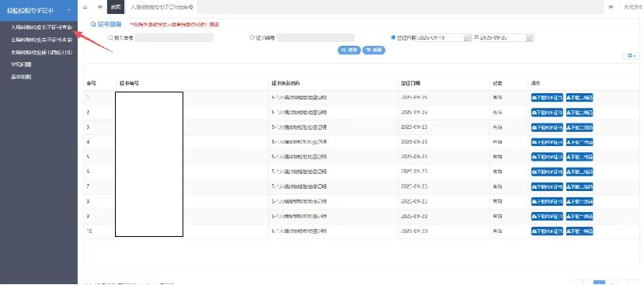Download QR code for row 10
Viewport: 644px width, 285px height.
[x=580, y=231]
